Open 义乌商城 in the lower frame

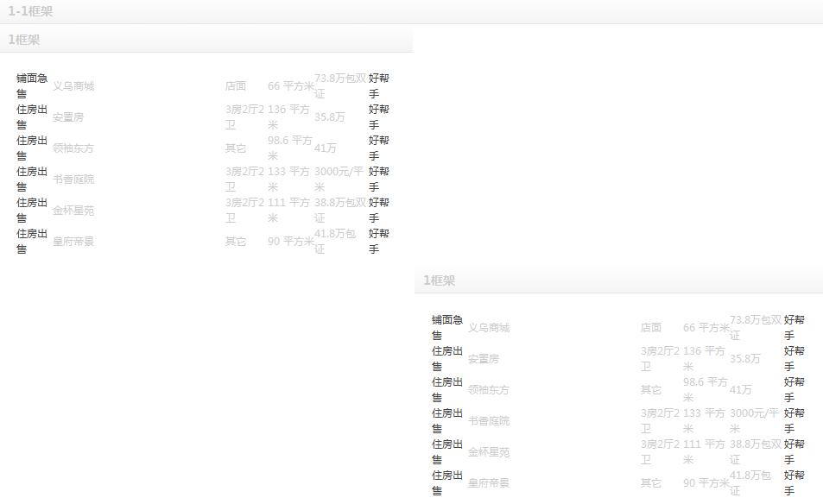(491, 327)
